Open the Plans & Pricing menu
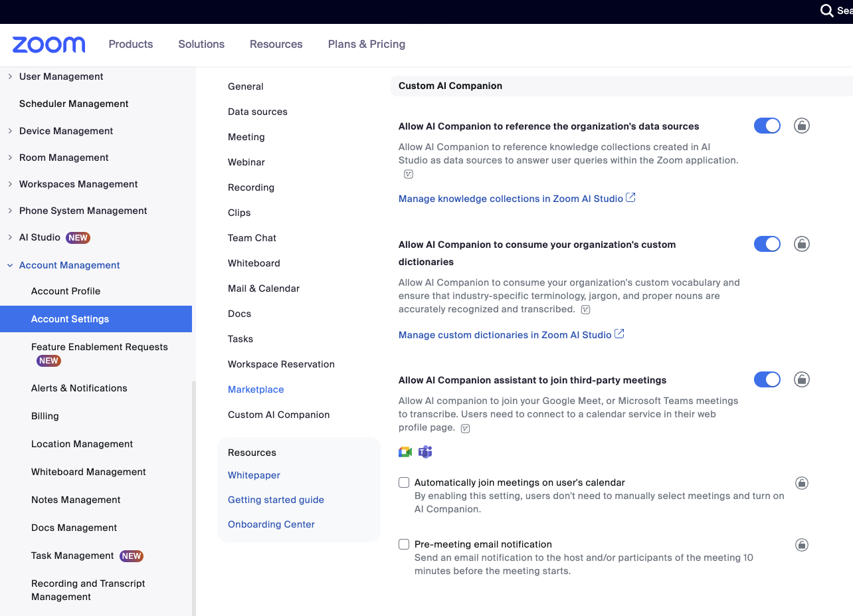This screenshot has width=853, height=616. (x=366, y=45)
